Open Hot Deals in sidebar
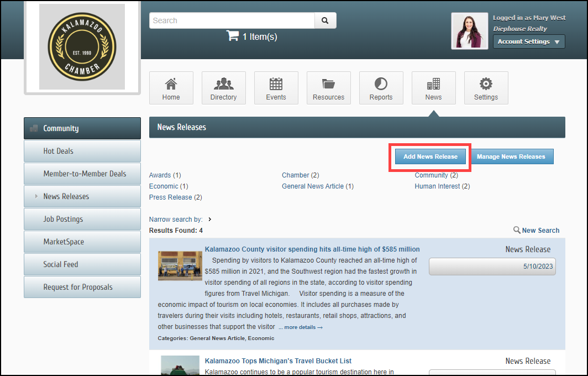 point(82,151)
